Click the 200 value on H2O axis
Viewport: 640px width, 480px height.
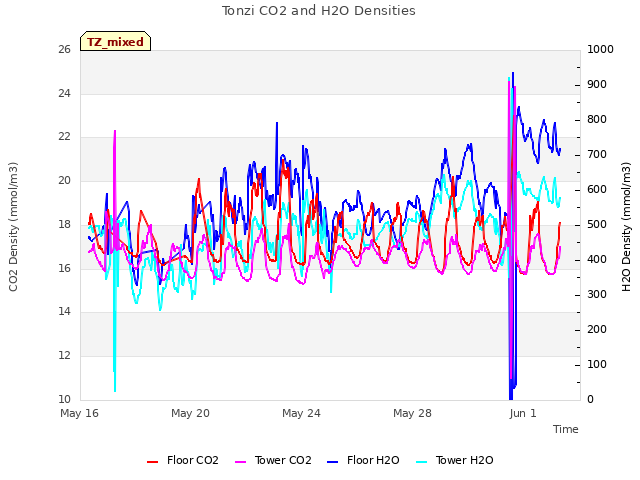tap(597, 329)
